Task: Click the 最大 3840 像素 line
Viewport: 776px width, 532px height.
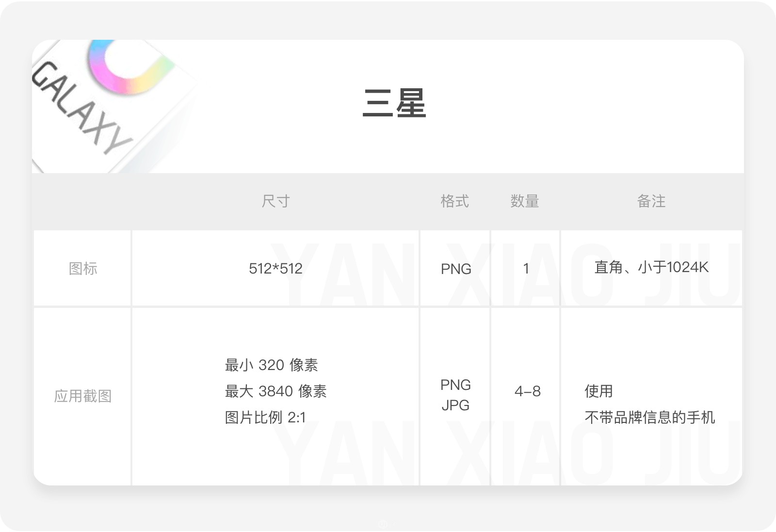Action: point(275,391)
